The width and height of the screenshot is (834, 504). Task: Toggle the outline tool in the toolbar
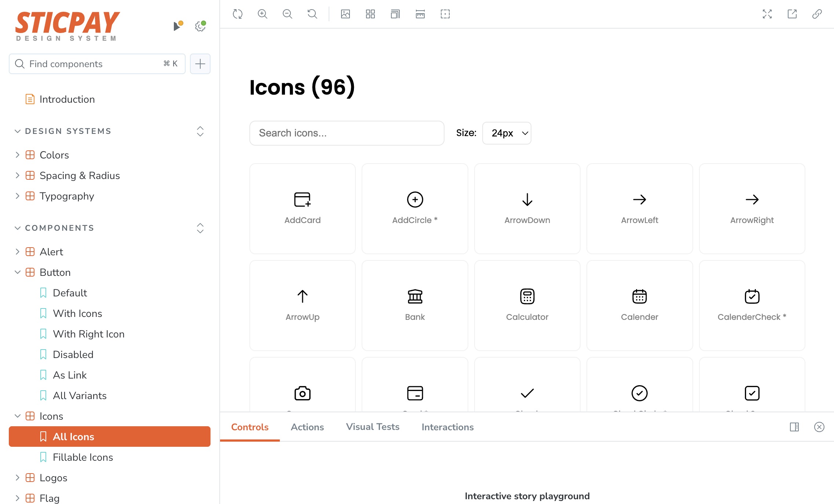(445, 14)
